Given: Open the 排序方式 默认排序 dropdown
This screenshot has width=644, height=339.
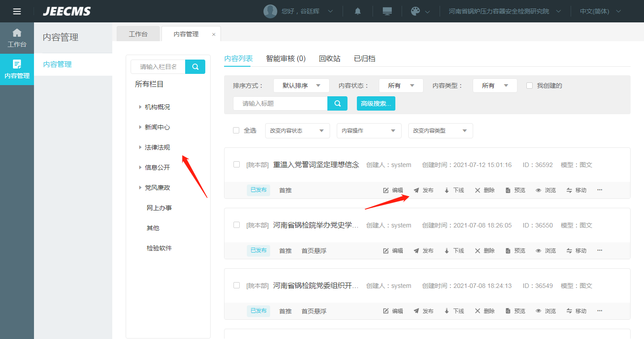Looking at the screenshot, I should pos(301,86).
